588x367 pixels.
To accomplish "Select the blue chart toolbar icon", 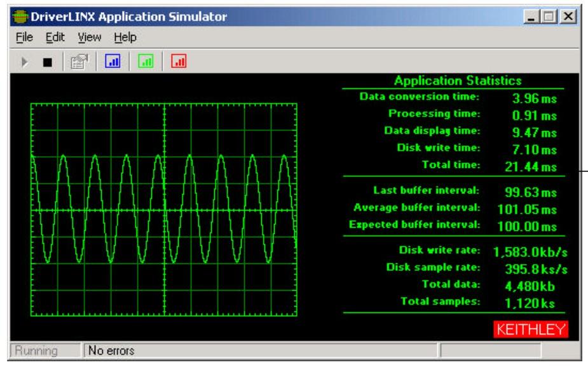I will click(x=113, y=61).
